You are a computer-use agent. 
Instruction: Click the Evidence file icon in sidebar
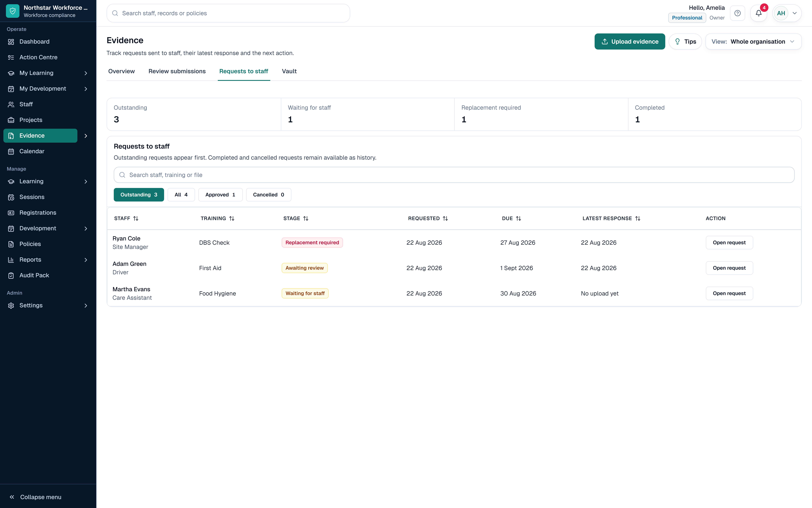[x=11, y=136]
